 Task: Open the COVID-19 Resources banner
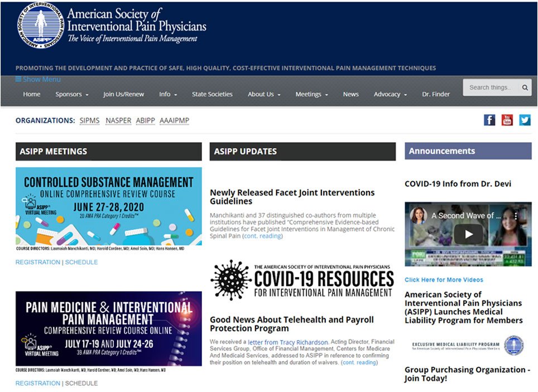pyautogui.click(x=302, y=280)
